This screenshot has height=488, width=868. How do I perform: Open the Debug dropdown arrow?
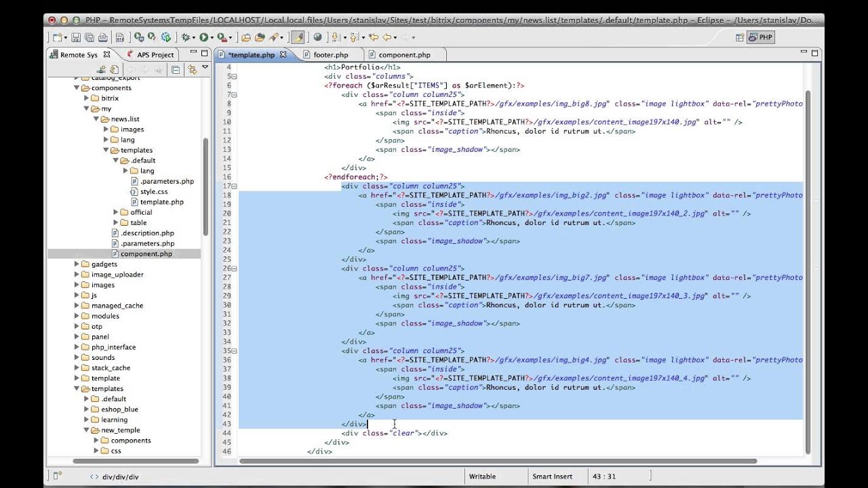(x=194, y=38)
